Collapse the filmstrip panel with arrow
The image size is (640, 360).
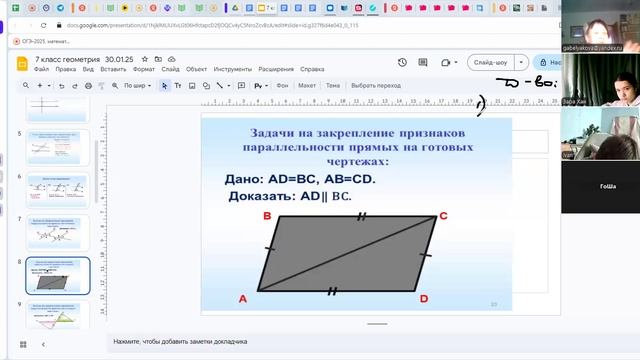coord(43,344)
